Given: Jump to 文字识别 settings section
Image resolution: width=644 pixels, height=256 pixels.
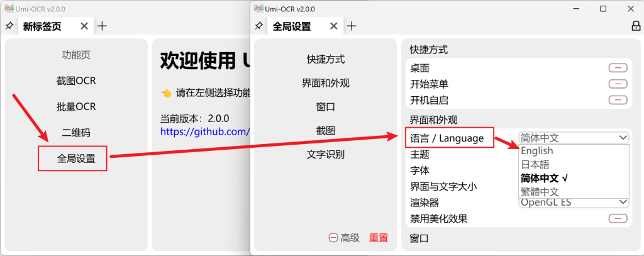Looking at the screenshot, I should click(x=325, y=154).
